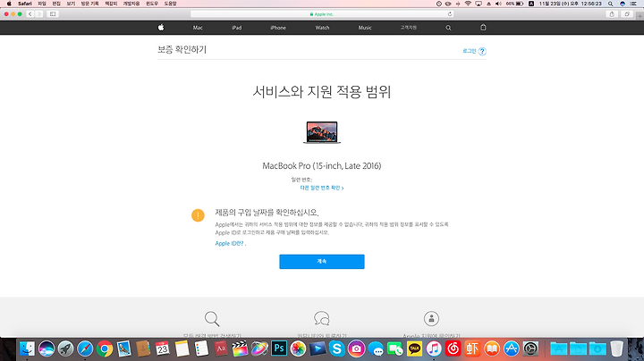This screenshot has height=361, width=644.
Task: Open the Safari menu in menu bar
Action: 25,4
